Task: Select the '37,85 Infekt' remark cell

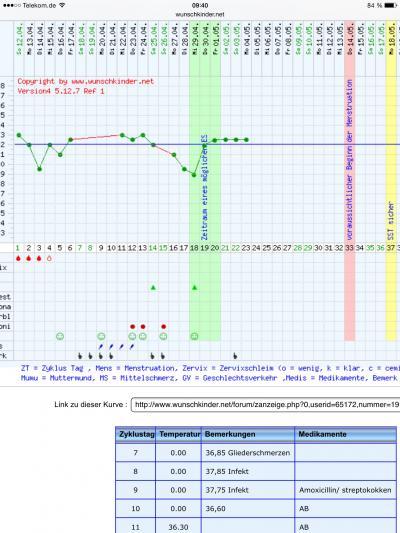Action: (x=248, y=471)
